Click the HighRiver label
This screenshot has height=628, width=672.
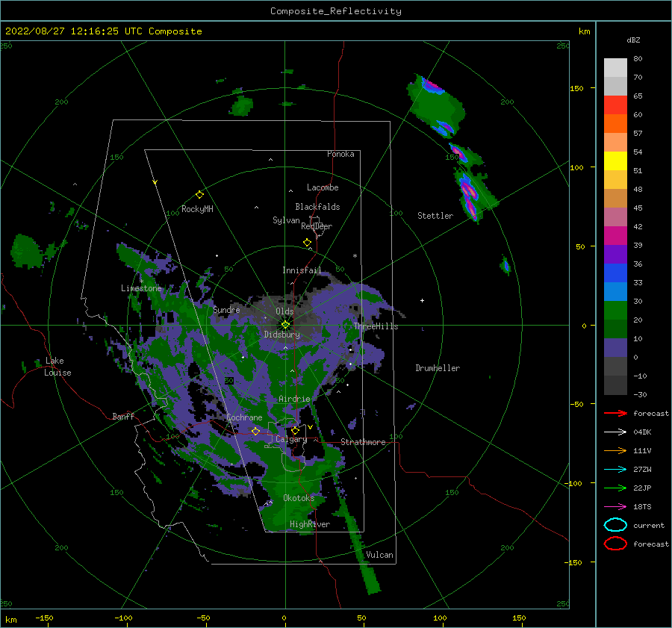tap(310, 524)
